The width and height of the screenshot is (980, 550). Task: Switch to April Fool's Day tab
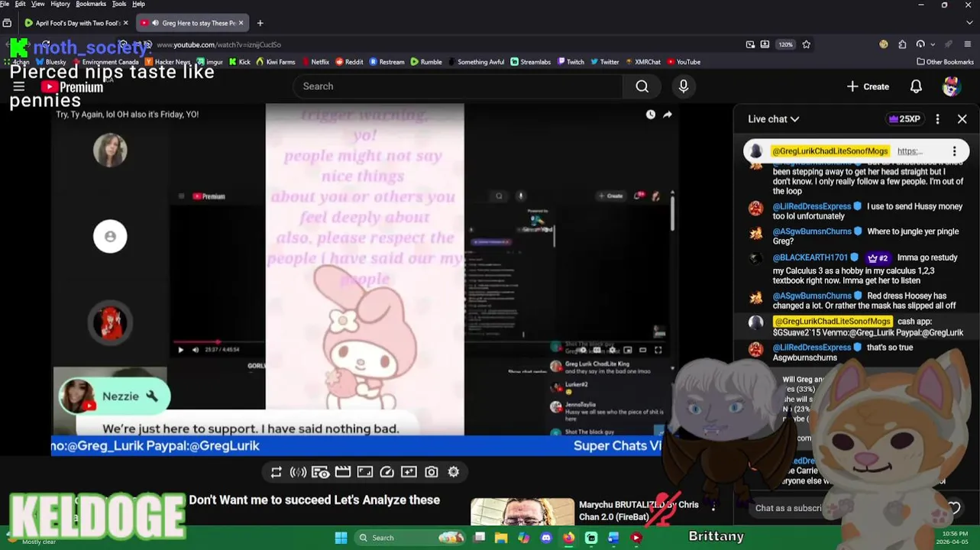[x=76, y=23]
